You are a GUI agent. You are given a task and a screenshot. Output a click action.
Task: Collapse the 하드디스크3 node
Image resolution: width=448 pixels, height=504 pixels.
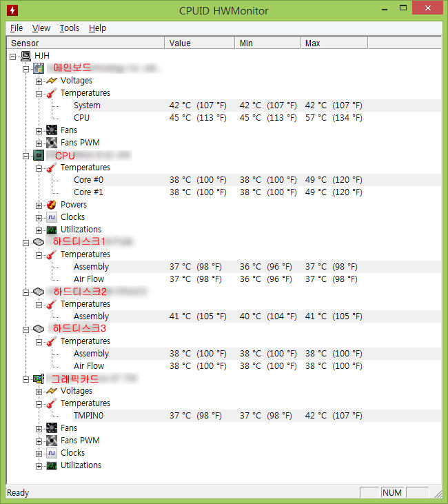pos(26,330)
